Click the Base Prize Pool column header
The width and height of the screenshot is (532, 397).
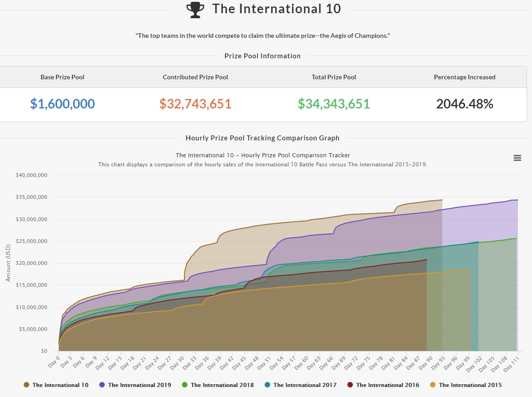(x=62, y=77)
